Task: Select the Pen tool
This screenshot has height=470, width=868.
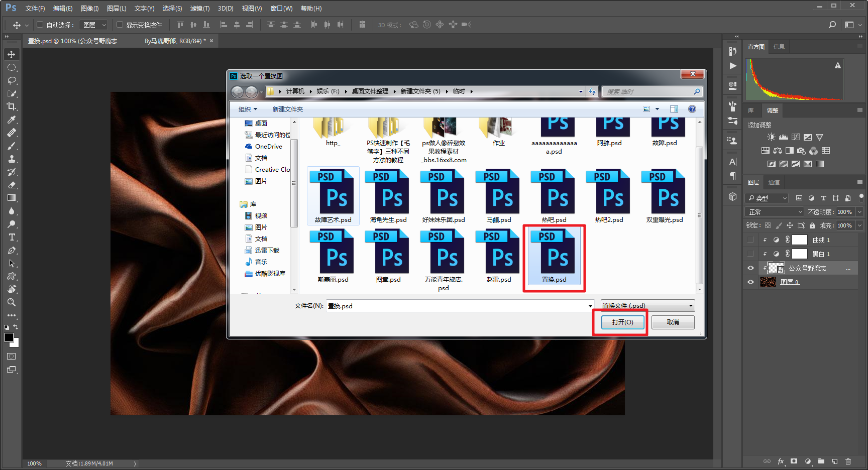Action: tap(11, 250)
